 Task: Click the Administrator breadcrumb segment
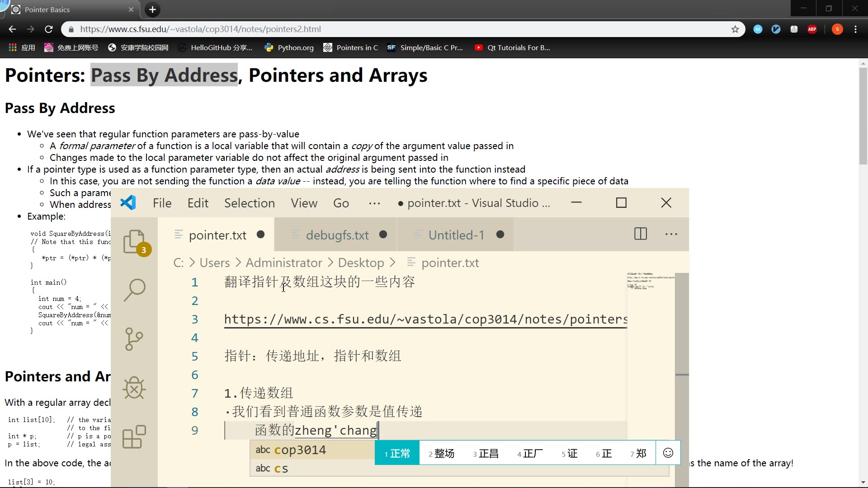click(x=284, y=263)
